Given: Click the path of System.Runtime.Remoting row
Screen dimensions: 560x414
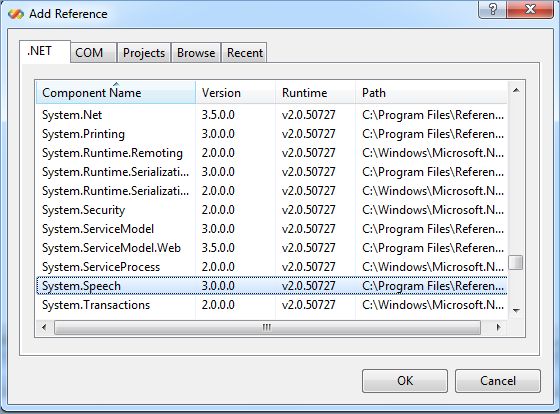Looking at the screenshot, I should 433,153.
